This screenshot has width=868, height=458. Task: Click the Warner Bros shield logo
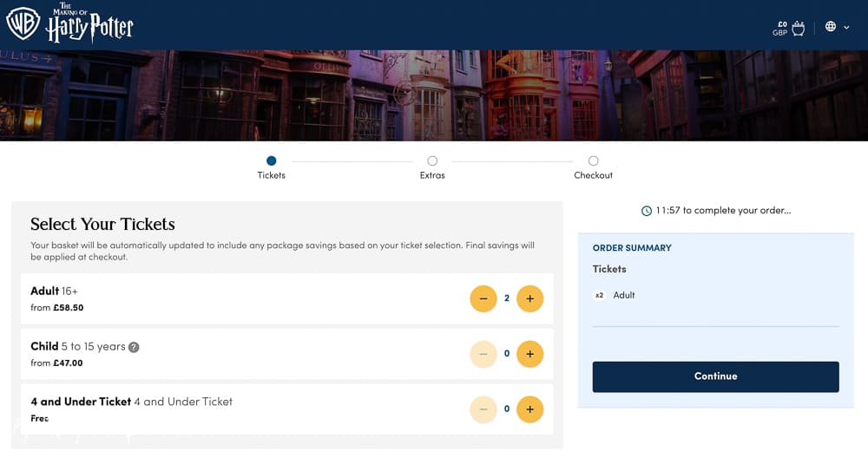pos(23,23)
